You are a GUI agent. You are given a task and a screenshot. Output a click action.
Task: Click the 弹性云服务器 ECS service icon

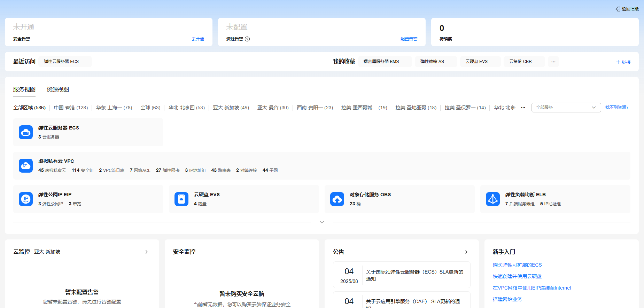26,132
